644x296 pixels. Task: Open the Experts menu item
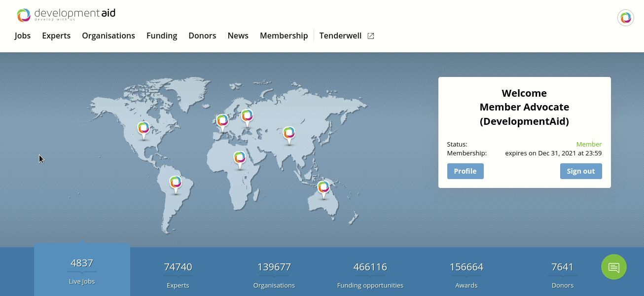point(56,36)
